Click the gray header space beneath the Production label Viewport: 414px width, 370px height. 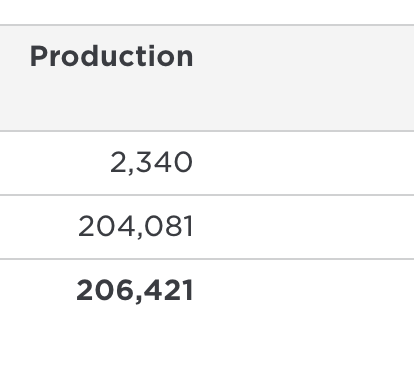coord(111,100)
